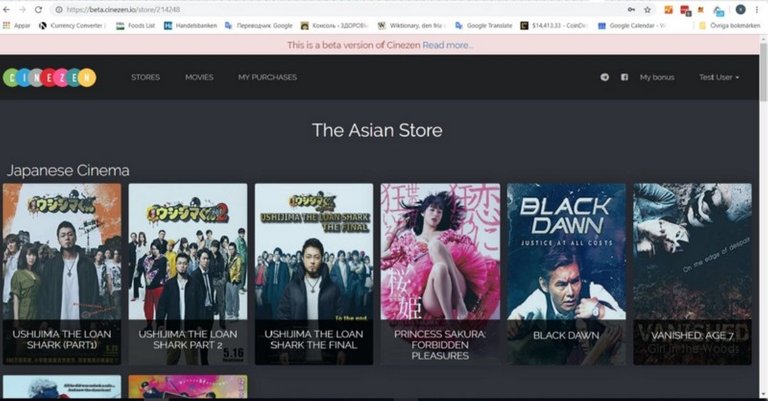Open the Google Calendar bookmark
The width and height of the screenshot is (768, 401).
pos(631,25)
